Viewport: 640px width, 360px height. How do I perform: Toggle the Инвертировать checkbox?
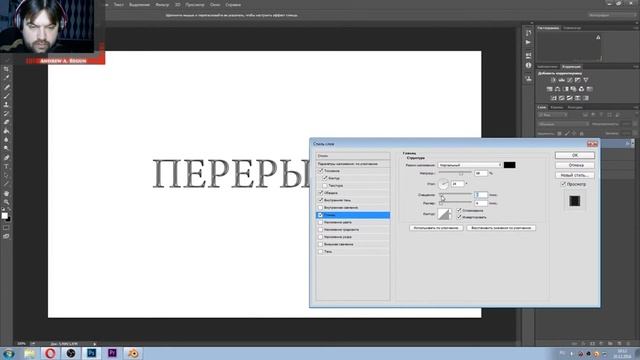[459, 217]
